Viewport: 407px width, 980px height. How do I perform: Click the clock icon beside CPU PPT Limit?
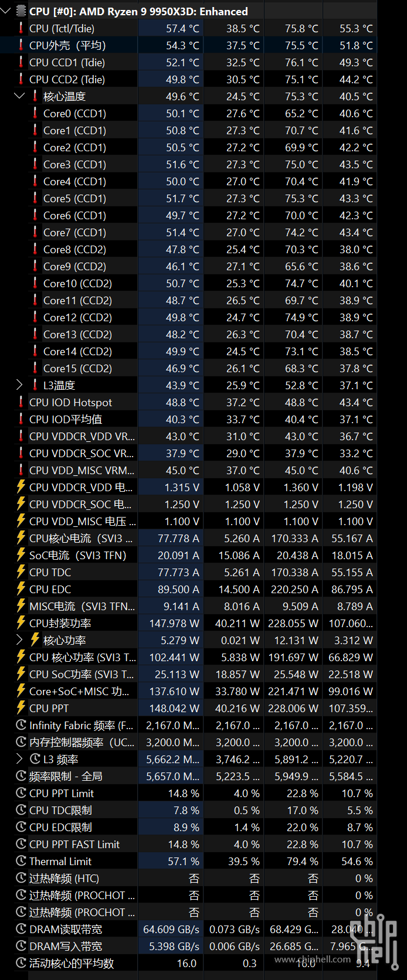(x=21, y=793)
